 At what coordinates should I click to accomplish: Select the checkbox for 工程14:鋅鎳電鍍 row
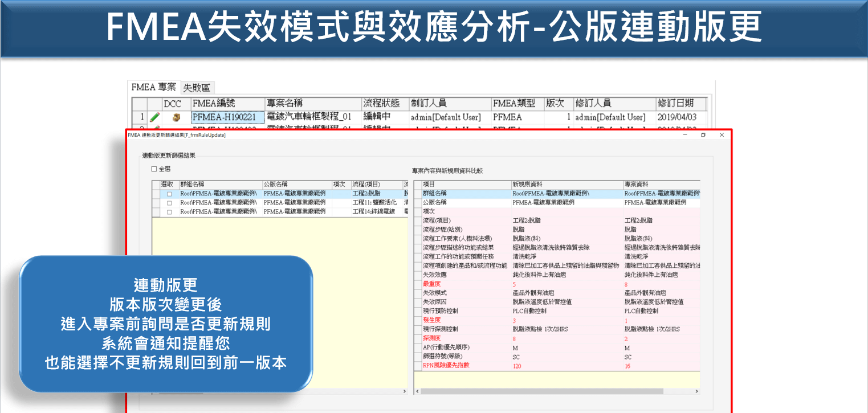coord(169,212)
